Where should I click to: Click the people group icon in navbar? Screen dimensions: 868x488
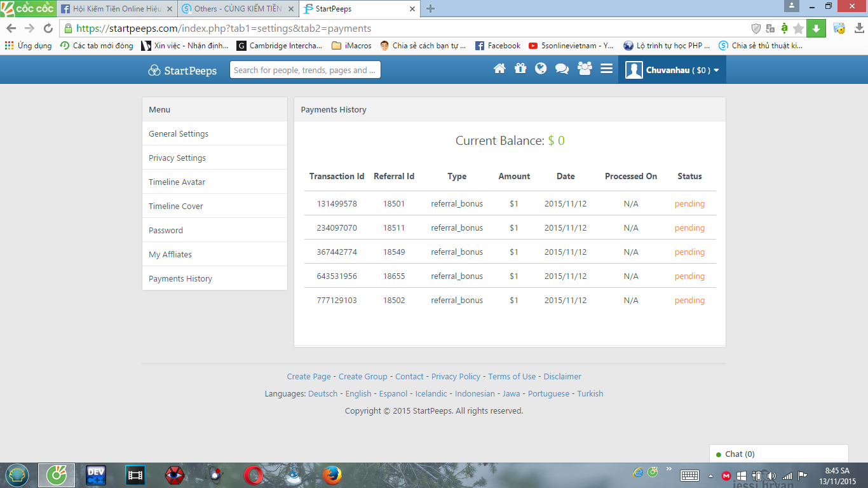pos(585,69)
